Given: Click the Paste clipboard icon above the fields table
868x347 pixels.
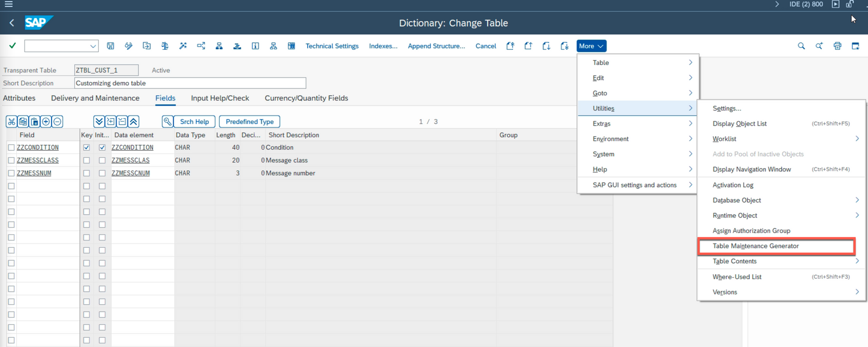Looking at the screenshot, I should point(34,121).
